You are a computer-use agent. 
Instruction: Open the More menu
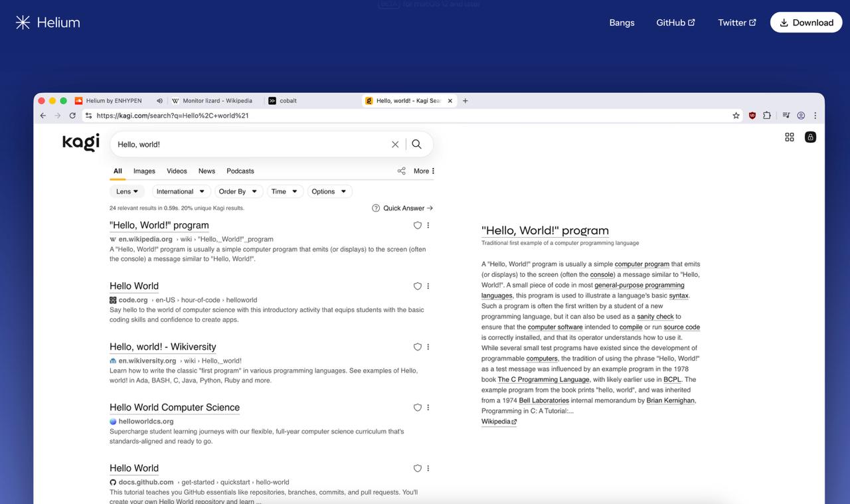424,171
